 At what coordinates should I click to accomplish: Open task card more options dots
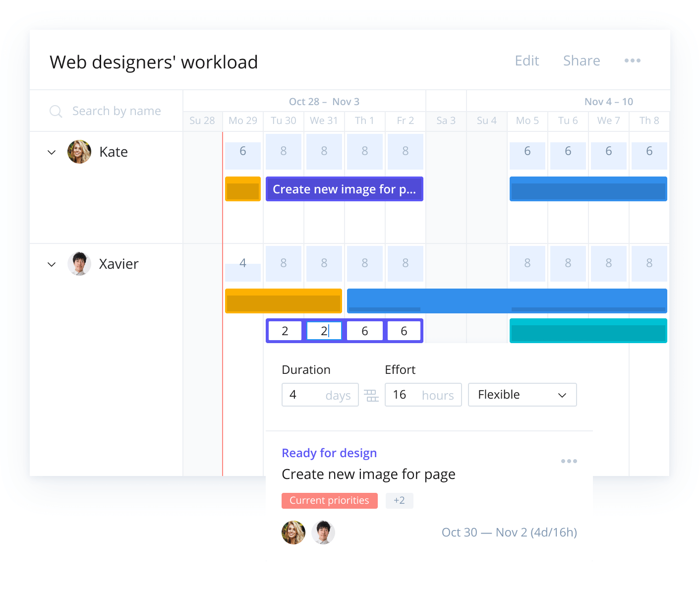pyautogui.click(x=569, y=461)
